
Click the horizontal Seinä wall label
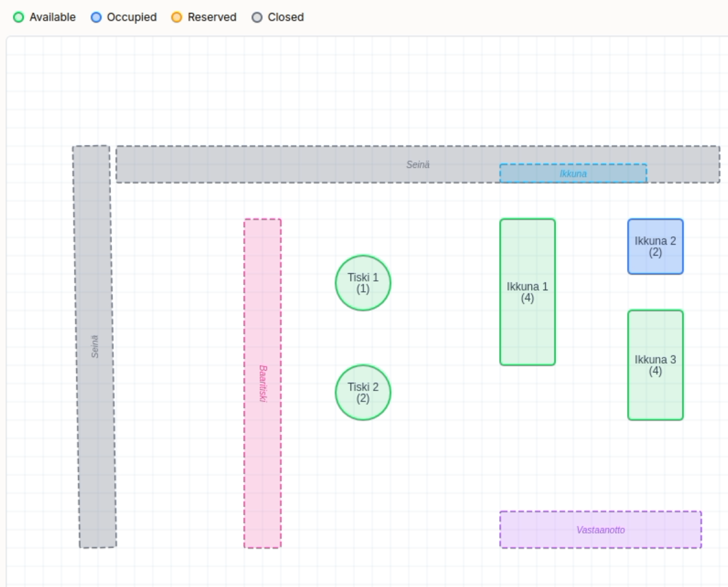(x=418, y=164)
